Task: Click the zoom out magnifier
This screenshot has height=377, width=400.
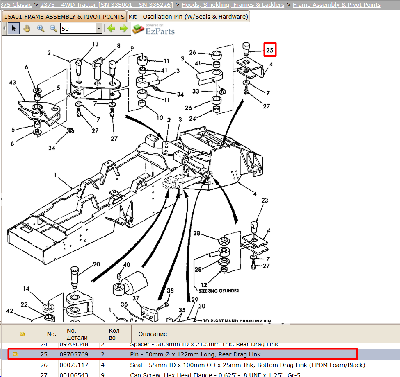Action: 53,29
